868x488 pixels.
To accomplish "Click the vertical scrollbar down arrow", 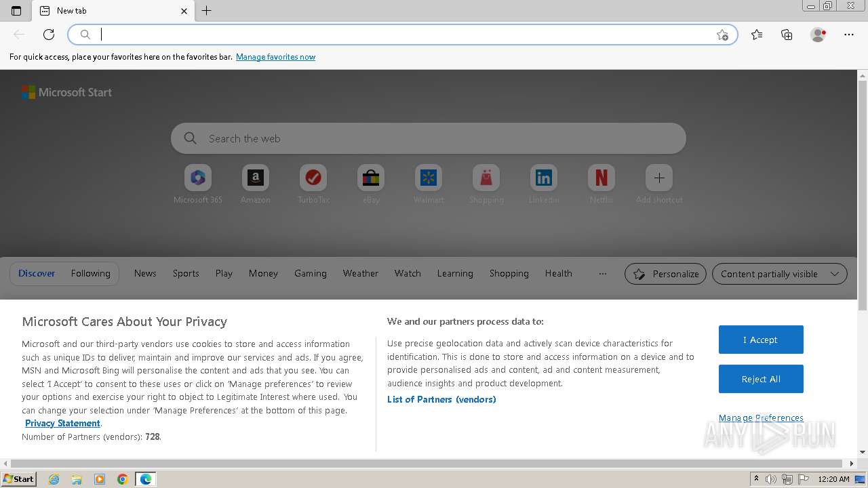I will point(863,452).
